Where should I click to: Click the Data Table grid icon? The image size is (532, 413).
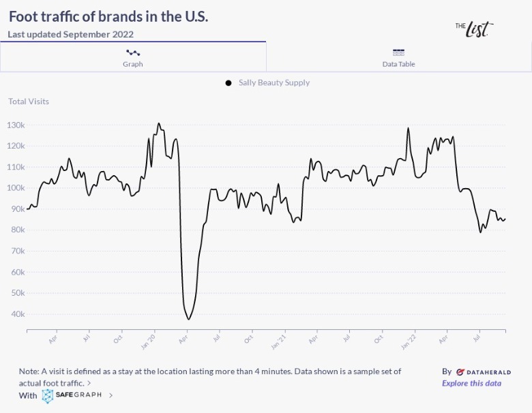click(x=399, y=52)
